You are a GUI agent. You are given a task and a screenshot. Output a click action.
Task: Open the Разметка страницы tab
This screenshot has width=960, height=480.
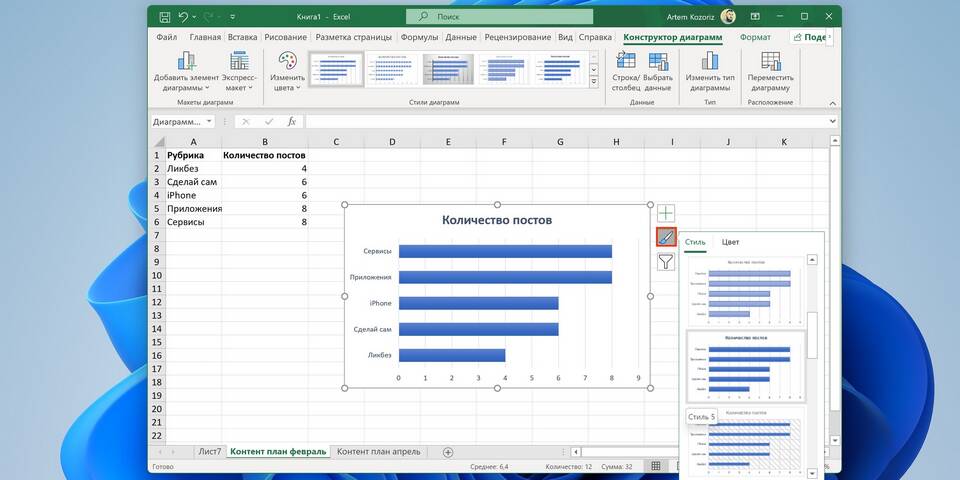(x=354, y=37)
